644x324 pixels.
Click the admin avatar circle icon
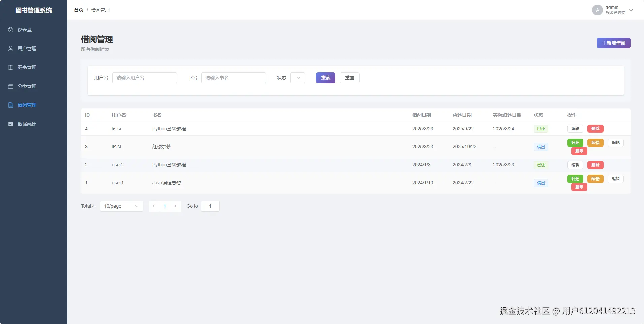pos(597,10)
